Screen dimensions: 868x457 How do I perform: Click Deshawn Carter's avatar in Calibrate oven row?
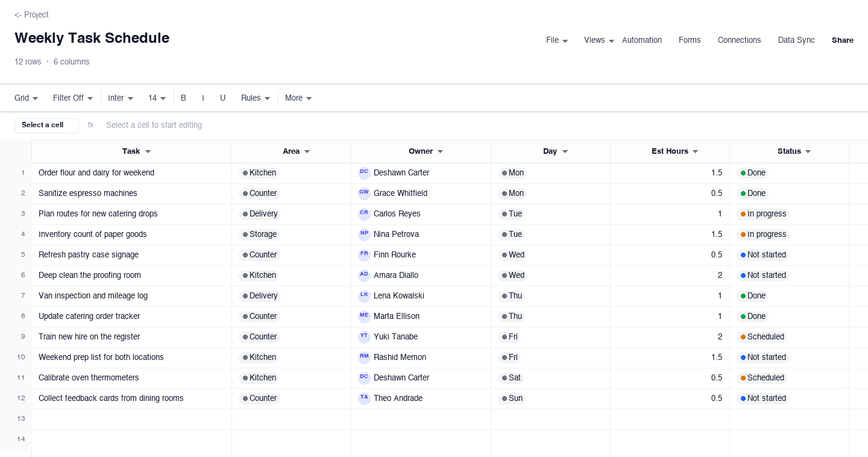[x=364, y=377]
